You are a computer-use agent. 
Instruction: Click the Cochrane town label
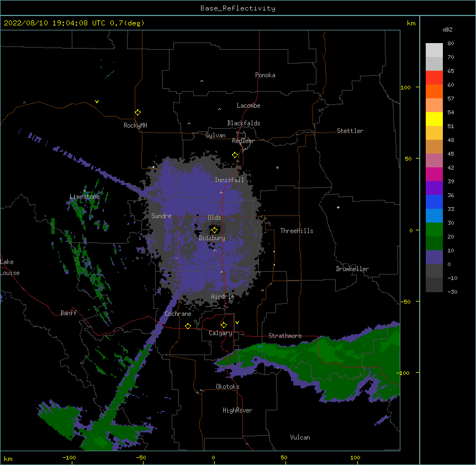tap(178, 314)
